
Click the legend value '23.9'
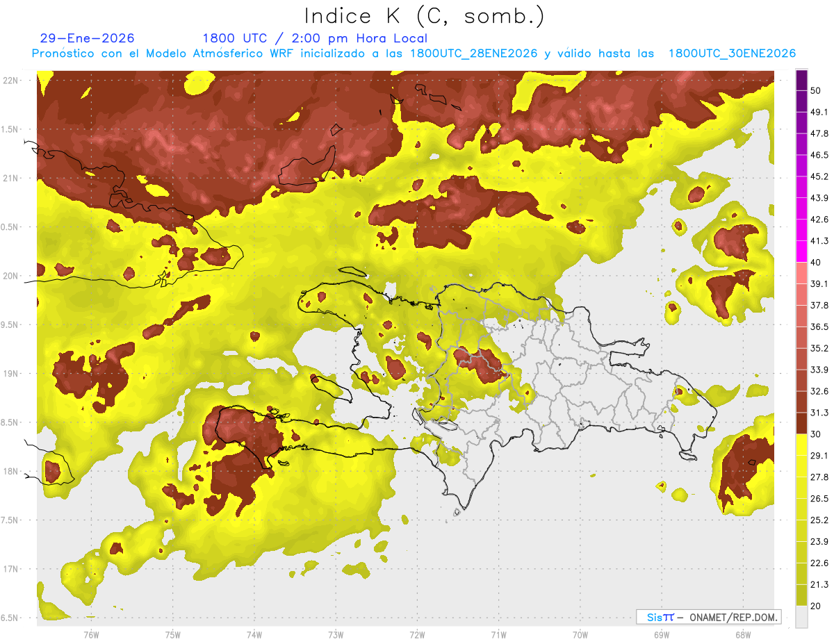(819, 542)
